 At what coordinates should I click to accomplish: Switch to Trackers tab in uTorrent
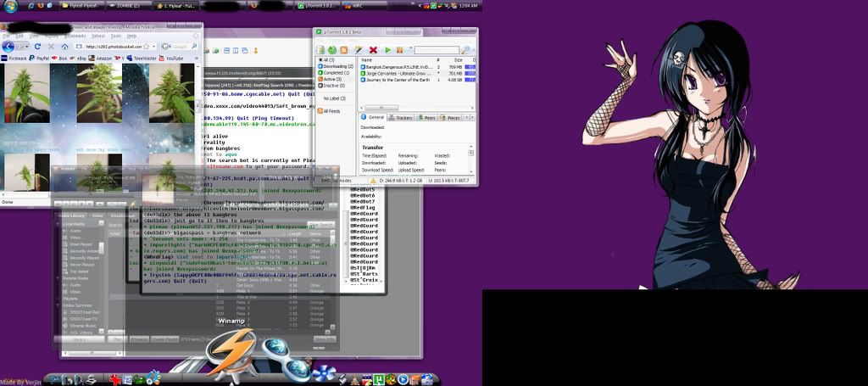pos(401,117)
